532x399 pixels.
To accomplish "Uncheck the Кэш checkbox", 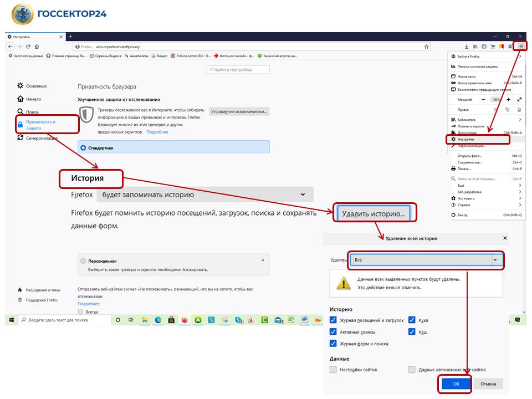I will [412, 331].
